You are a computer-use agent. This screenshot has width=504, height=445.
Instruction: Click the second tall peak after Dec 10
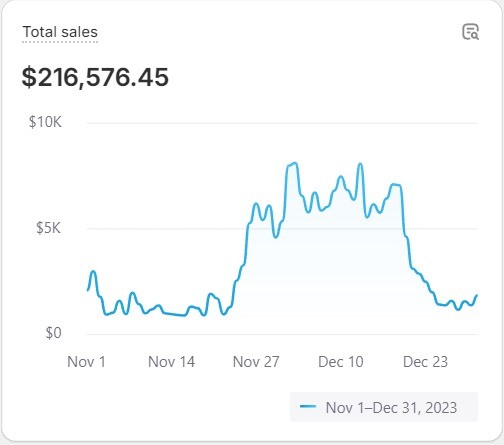(360, 164)
